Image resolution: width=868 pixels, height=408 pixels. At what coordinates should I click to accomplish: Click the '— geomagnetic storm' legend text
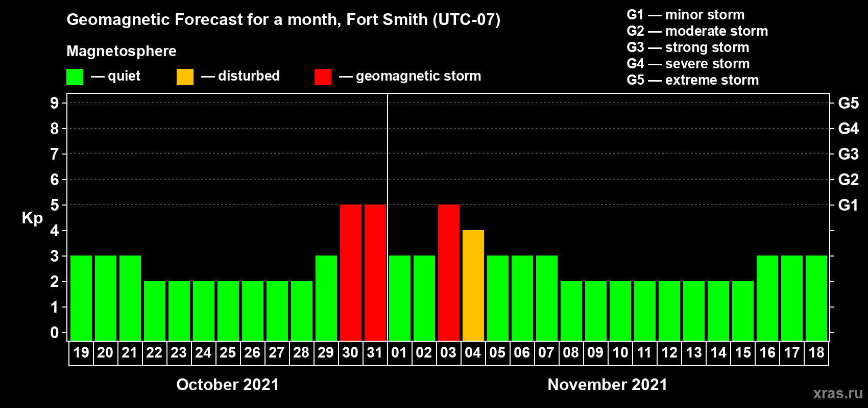click(410, 76)
